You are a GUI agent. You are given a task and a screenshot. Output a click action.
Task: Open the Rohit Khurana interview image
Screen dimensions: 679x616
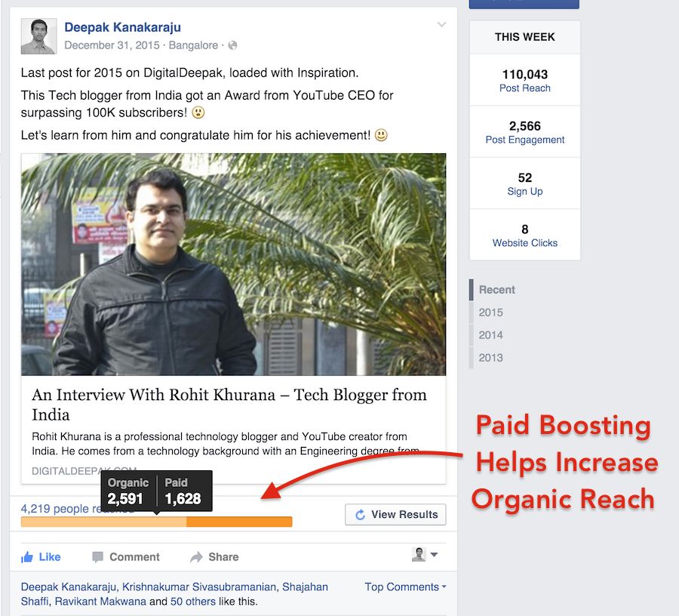click(x=233, y=264)
